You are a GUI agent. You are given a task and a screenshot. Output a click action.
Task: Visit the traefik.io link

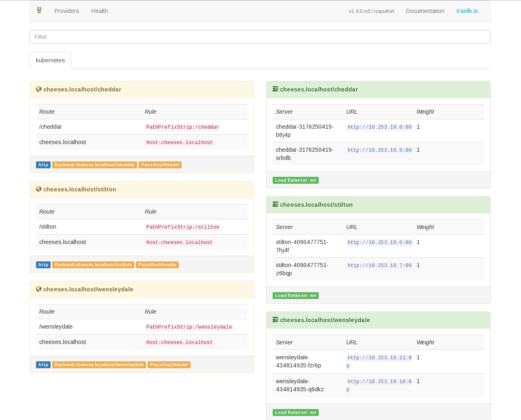(x=467, y=11)
